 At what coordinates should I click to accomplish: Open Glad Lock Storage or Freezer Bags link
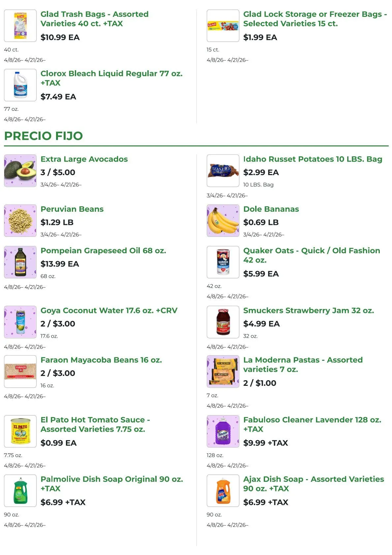click(315, 19)
